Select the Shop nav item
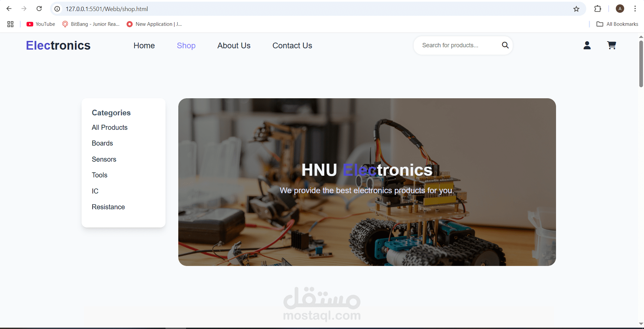Image resolution: width=644 pixels, height=329 pixels. (186, 46)
